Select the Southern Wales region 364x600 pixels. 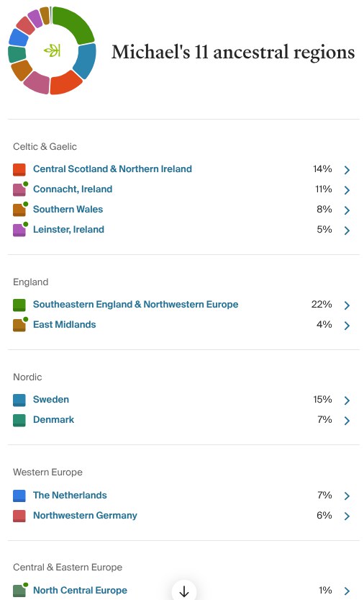pyautogui.click(x=68, y=210)
